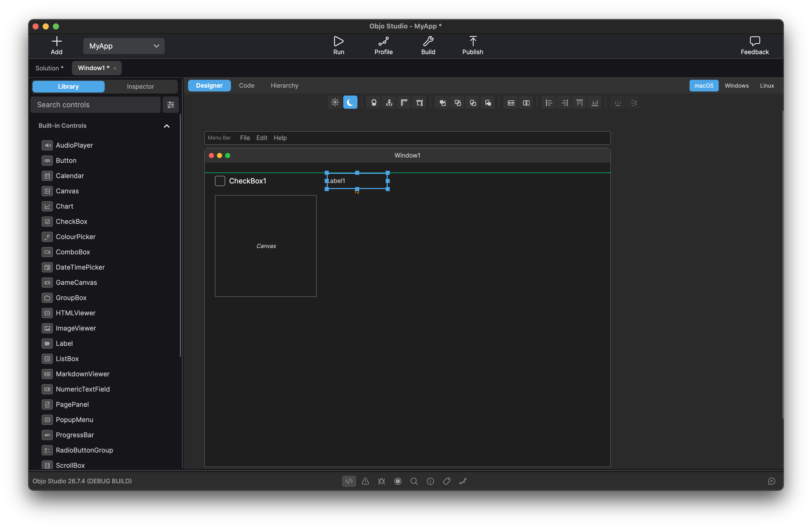This screenshot has height=528, width=812.
Task: Click the Publish button
Action: pyautogui.click(x=473, y=46)
